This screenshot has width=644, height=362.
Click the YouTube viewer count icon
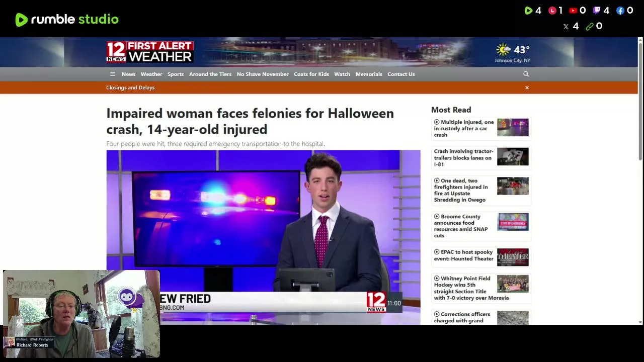coord(573,11)
